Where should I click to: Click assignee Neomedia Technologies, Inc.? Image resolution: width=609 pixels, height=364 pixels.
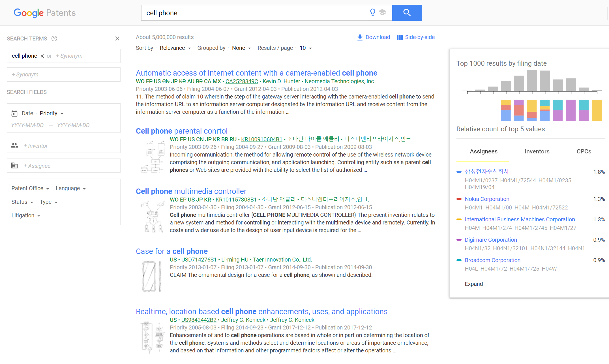click(340, 82)
